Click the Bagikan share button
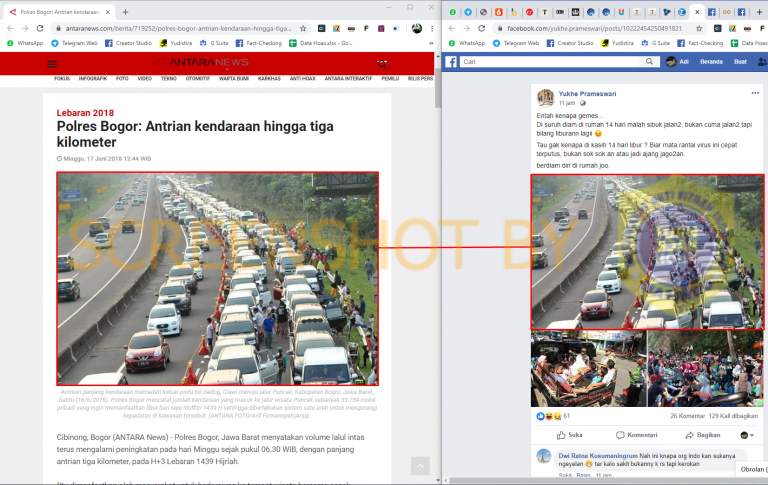 (x=703, y=435)
